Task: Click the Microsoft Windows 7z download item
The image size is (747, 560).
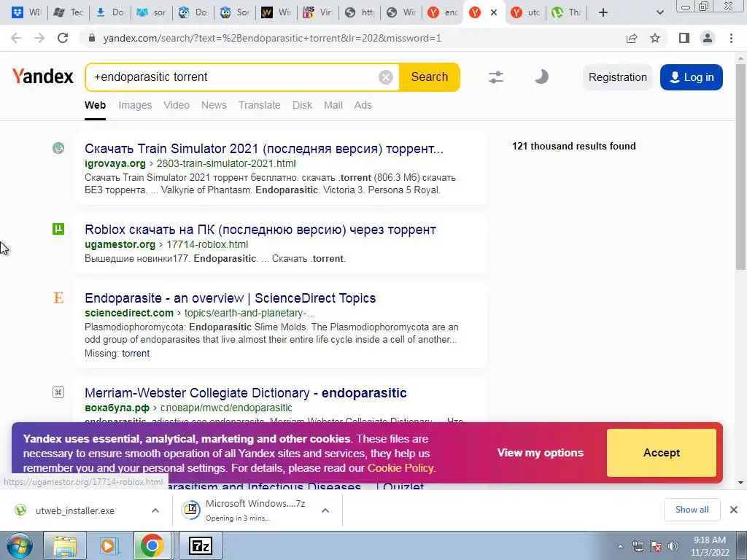Action: click(x=255, y=510)
